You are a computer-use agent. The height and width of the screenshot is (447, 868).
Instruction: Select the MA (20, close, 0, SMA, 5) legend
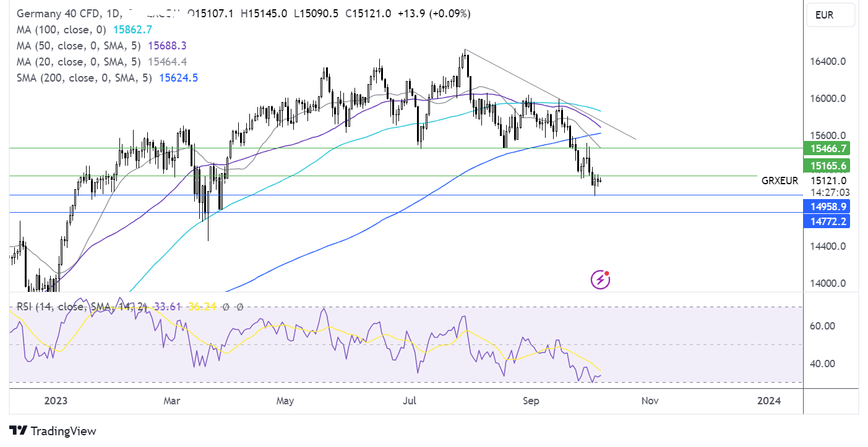[78, 62]
